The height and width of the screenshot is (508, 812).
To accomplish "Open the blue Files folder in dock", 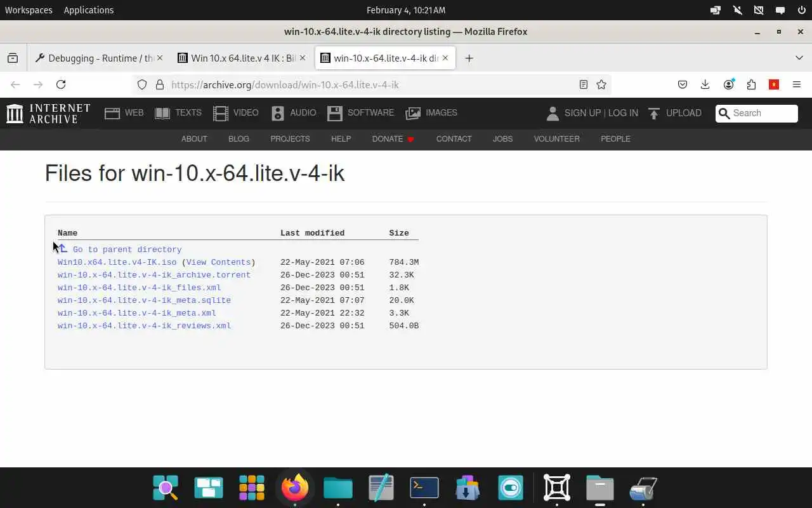I will (x=338, y=488).
